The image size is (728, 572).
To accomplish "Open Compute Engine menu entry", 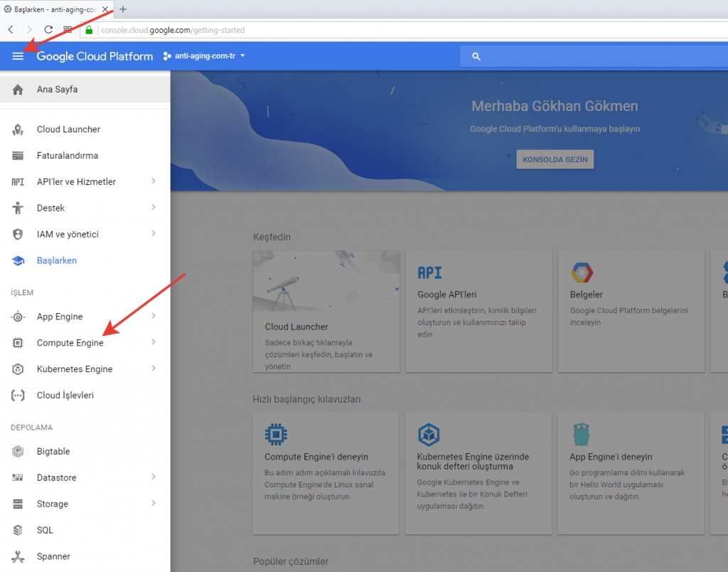I will [85, 343].
